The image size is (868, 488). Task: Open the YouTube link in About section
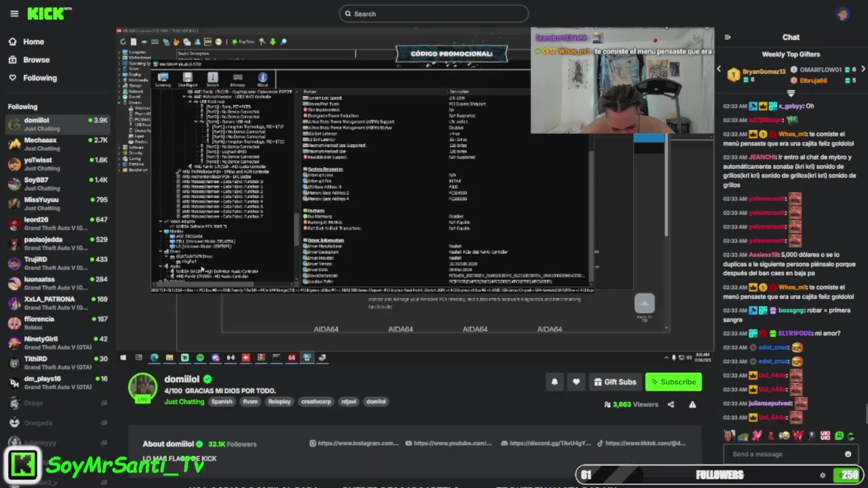click(x=448, y=443)
